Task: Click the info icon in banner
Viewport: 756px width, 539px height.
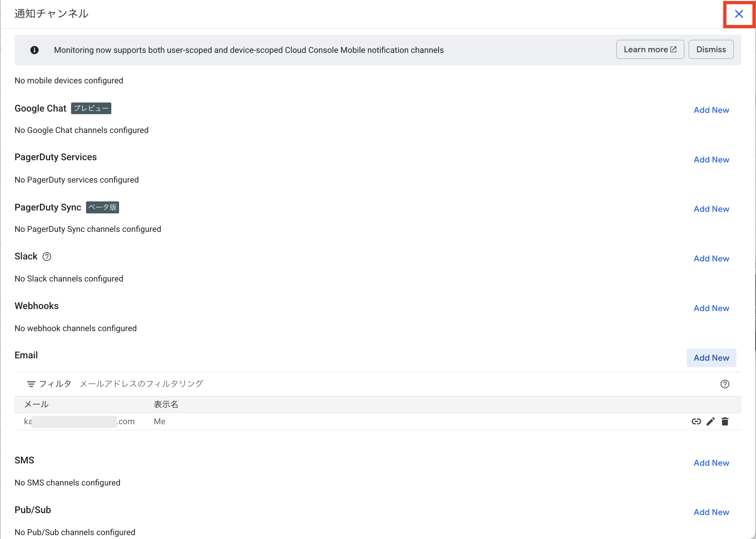Action: [x=34, y=50]
